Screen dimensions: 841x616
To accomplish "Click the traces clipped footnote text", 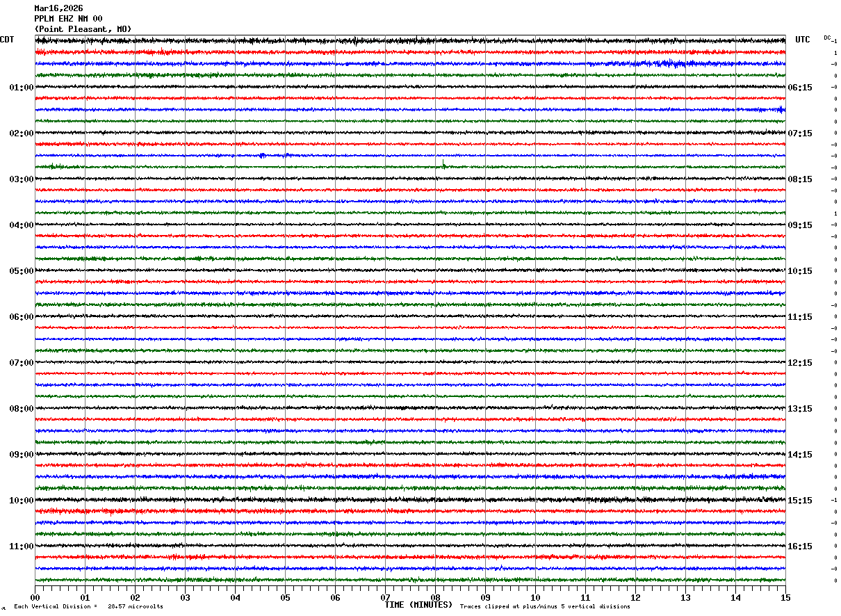I will [545, 606].
